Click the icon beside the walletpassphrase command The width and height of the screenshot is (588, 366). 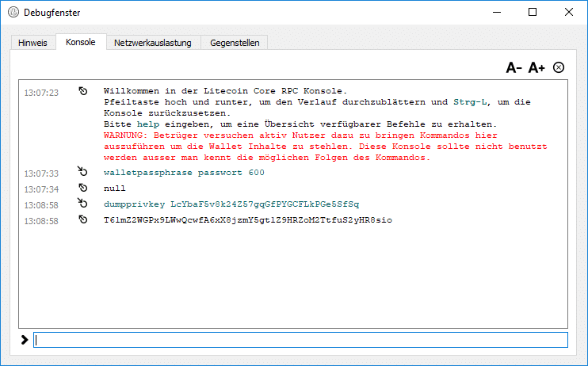pyautogui.click(x=83, y=172)
